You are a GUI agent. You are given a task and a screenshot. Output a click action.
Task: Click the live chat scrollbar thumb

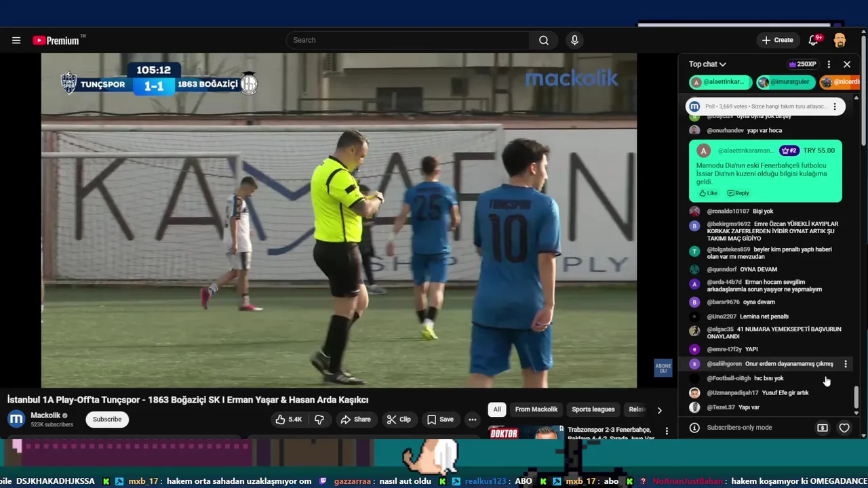click(856, 396)
